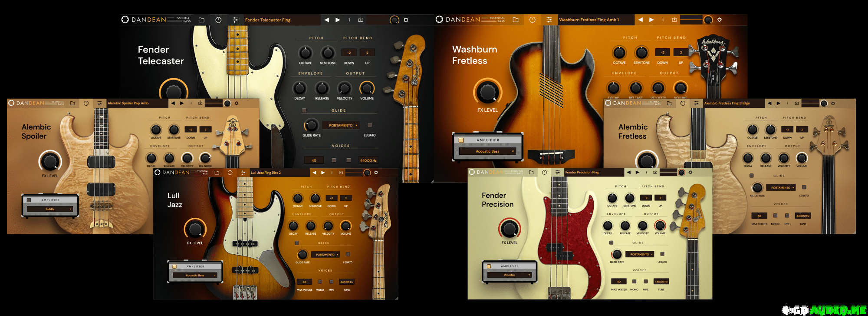The width and height of the screenshot is (868, 316).
Task: Open sliders icon in Washburn Fretless window
Action: [549, 20]
